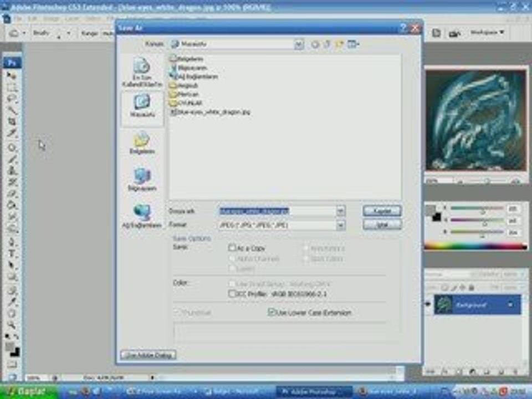Viewport: 532px width, 399px height.
Task: Open the Image menu in Photoshop
Action: click(x=51, y=19)
